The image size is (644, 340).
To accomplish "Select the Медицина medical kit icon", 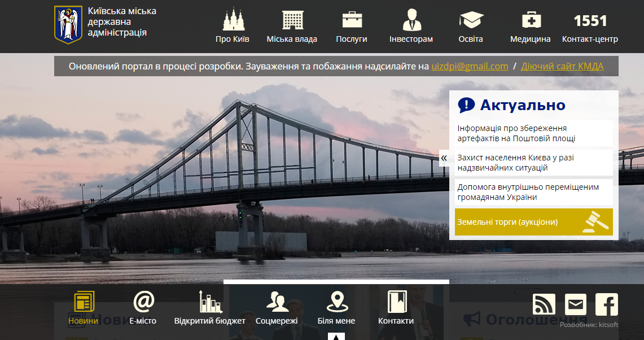I will point(531,20).
